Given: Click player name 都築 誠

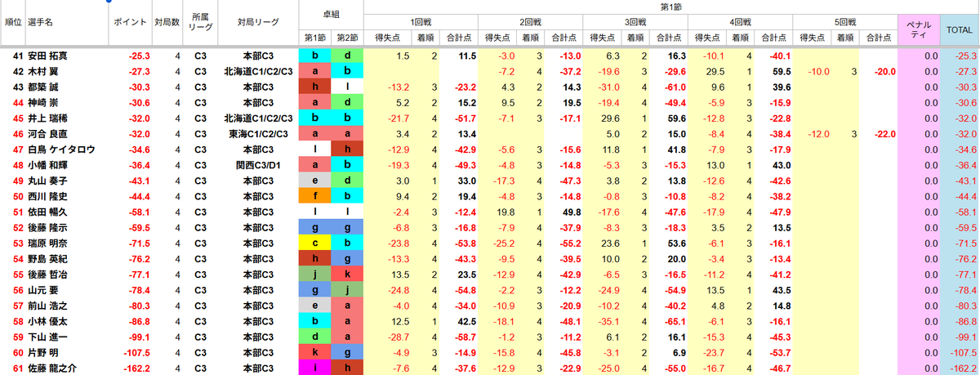Looking at the screenshot, I should pos(42,87).
